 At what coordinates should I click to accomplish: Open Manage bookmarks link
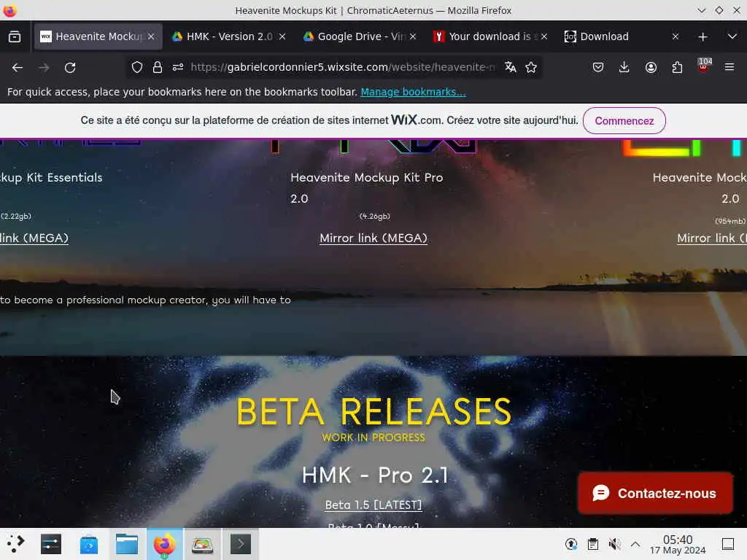tap(413, 92)
